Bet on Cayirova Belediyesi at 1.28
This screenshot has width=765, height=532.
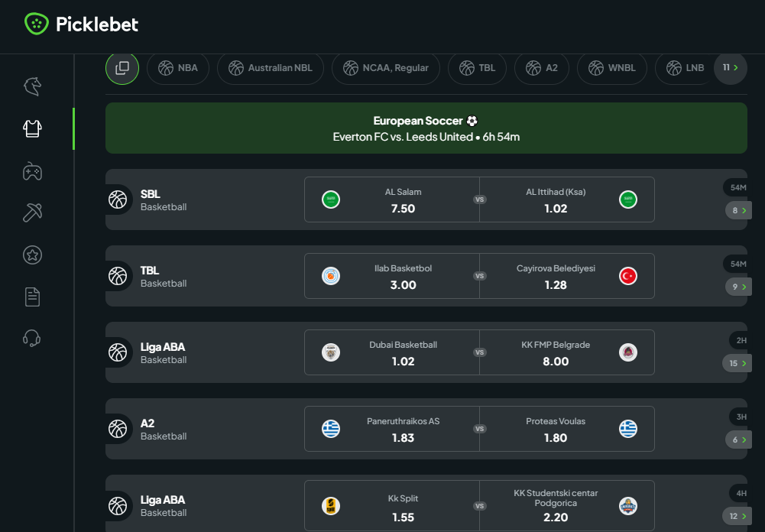(567, 276)
